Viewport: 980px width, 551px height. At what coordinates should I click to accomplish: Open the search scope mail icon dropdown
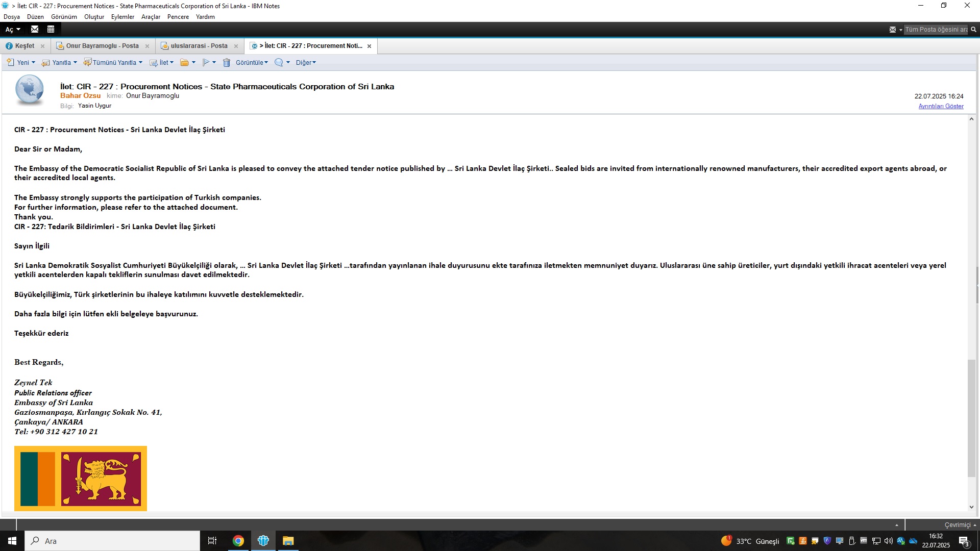click(x=895, y=30)
